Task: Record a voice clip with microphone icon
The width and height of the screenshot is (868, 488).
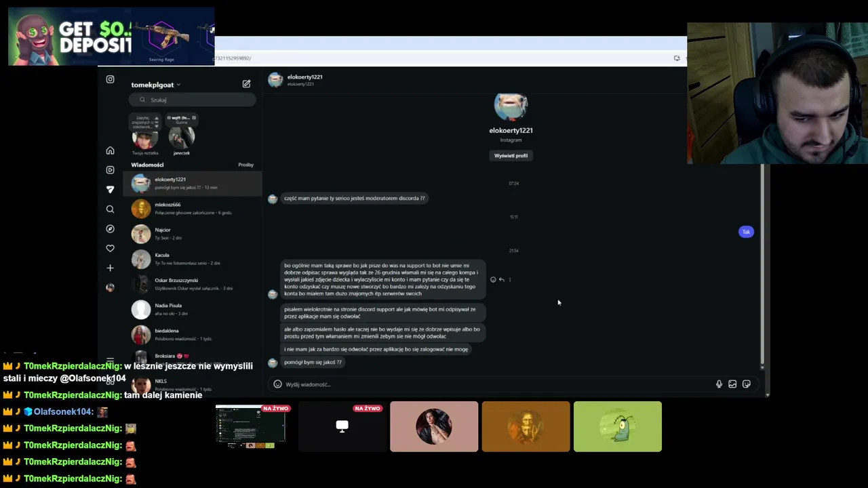Action: [x=719, y=384]
